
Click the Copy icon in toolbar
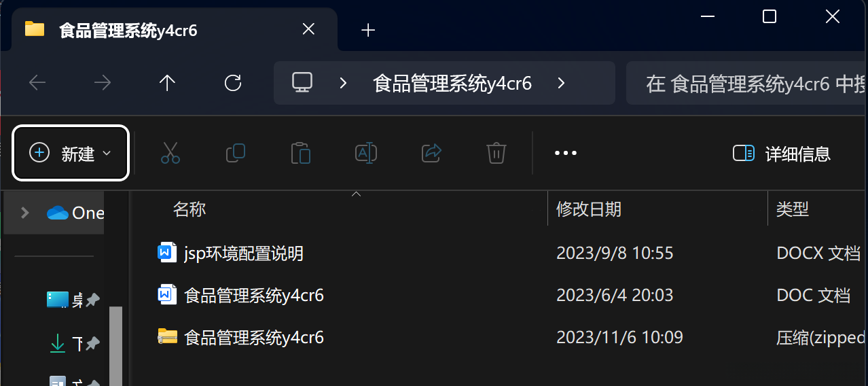pos(235,153)
